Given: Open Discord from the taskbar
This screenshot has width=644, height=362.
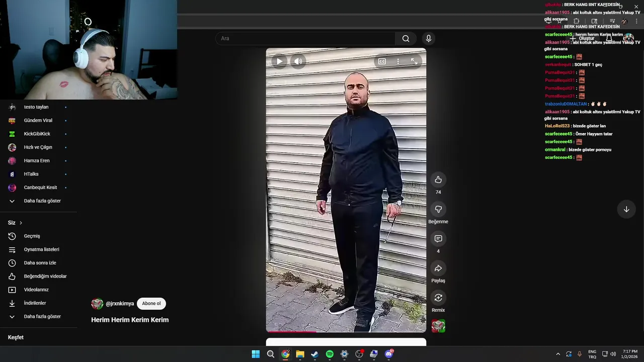Looking at the screenshot, I should pyautogui.click(x=388, y=354).
